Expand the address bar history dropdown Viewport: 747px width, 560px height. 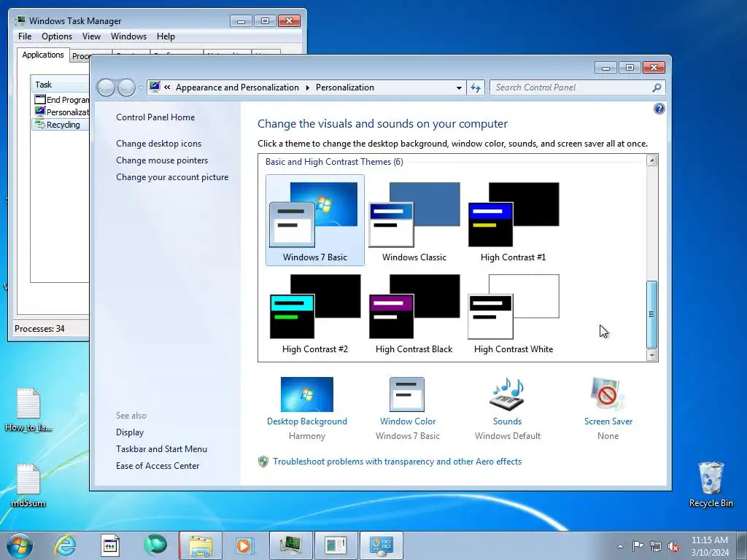459,87
